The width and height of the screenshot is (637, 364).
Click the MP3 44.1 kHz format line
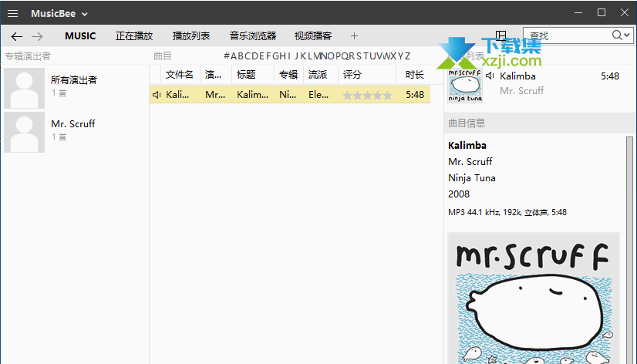pyautogui.click(x=507, y=212)
